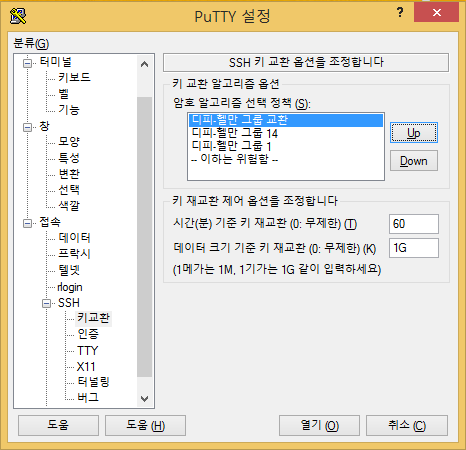
Task: Open 특성 settings
Action: [69, 158]
